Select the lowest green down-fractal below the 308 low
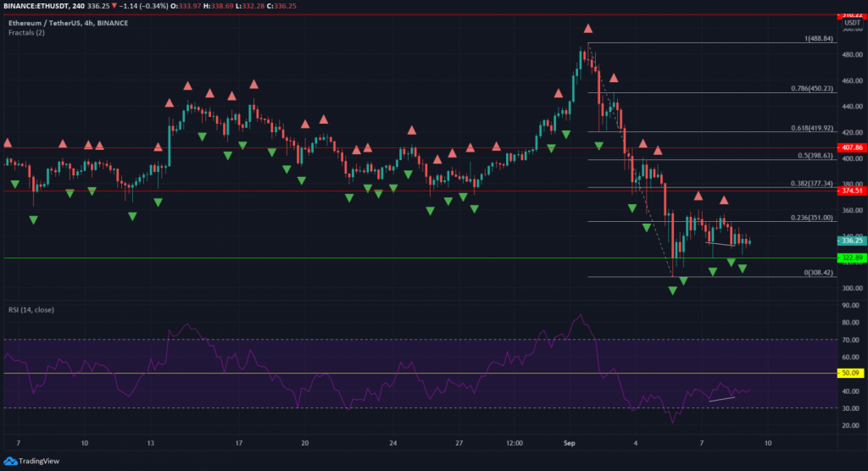The height and width of the screenshot is (471, 868). 672,291
